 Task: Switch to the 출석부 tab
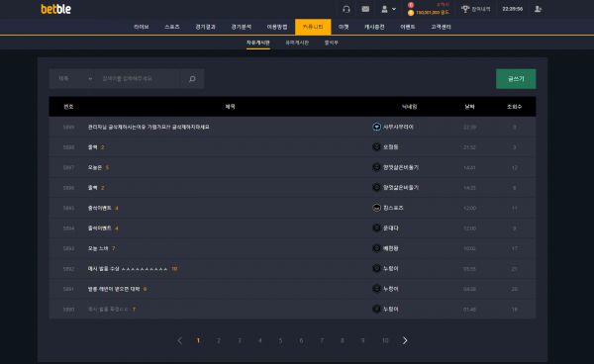pyautogui.click(x=331, y=43)
